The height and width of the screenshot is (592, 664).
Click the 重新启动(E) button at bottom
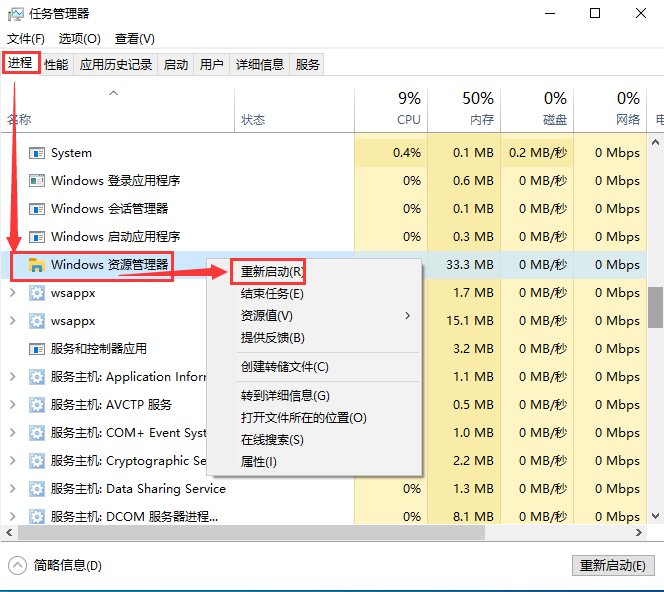(x=613, y=566)
